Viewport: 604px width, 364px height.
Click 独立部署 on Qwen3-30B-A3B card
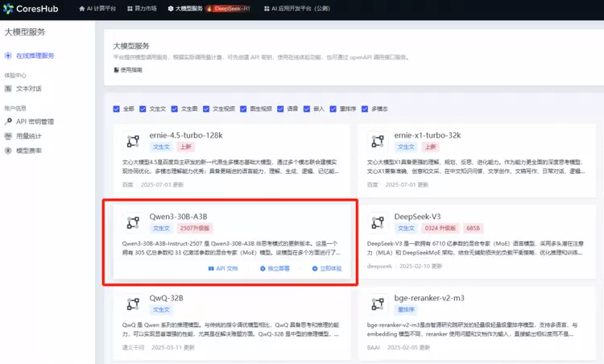coord(275,268)
